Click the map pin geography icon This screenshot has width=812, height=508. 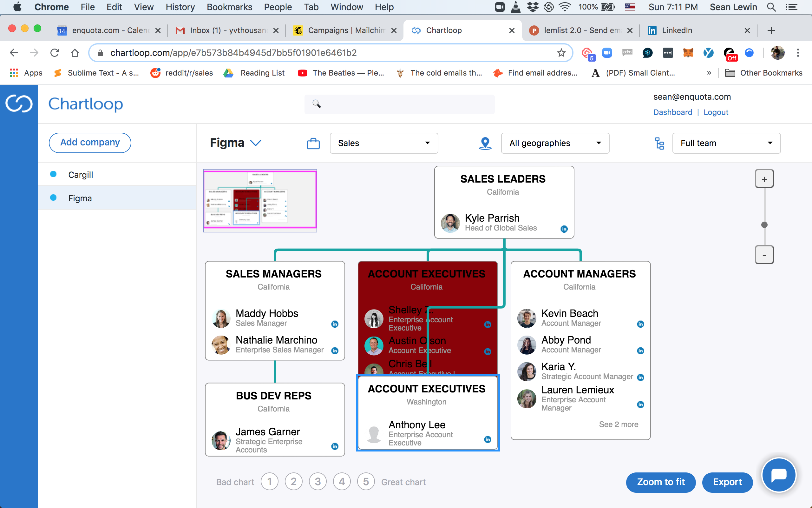485,144
